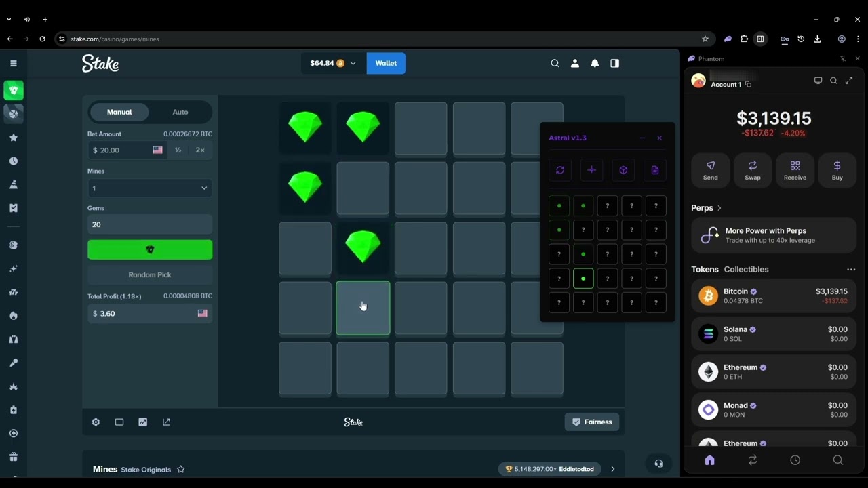Pop out the Mines game window
The height and width of the screenshot is (488, 868).
[166, 422]
